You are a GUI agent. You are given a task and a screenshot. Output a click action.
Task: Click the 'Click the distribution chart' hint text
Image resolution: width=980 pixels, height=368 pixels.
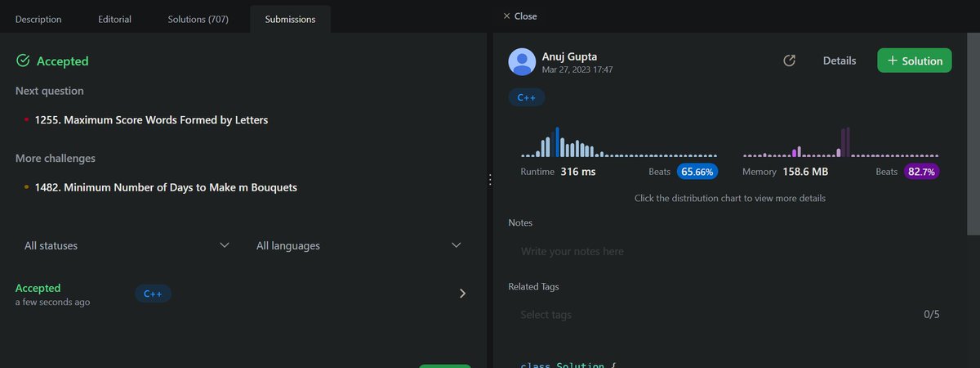(730, 198)
